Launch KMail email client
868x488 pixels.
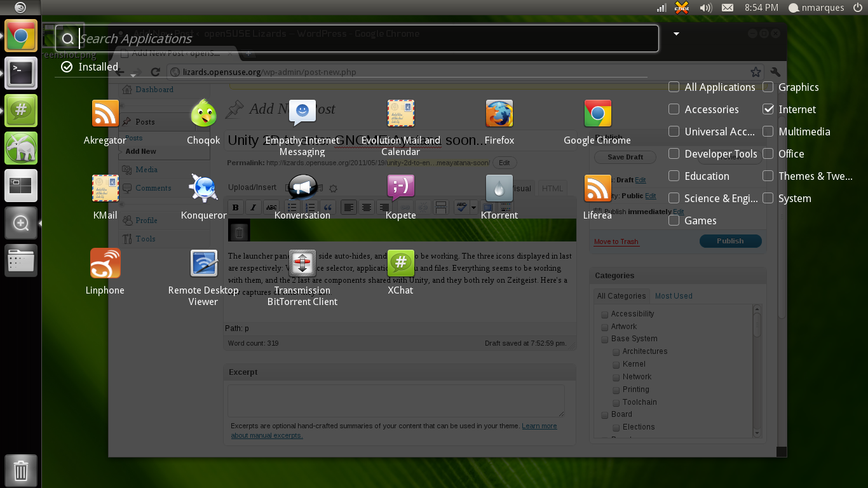coord(105,198)
